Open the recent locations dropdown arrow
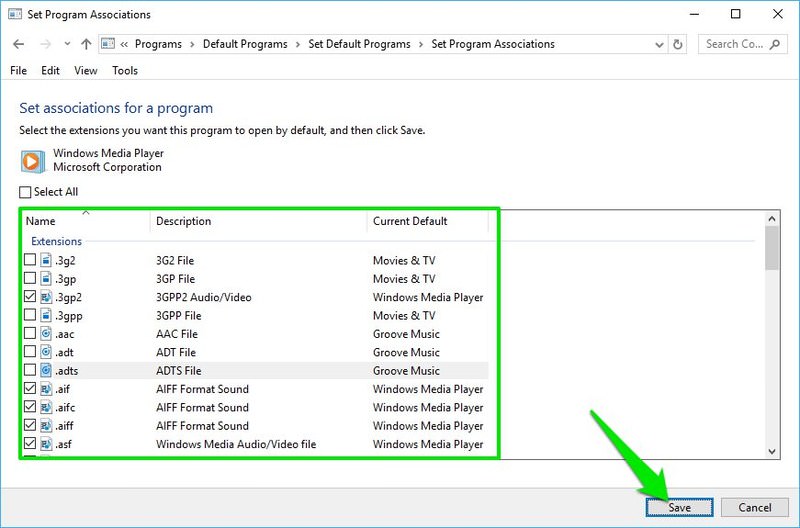 [x=67, y=44]
